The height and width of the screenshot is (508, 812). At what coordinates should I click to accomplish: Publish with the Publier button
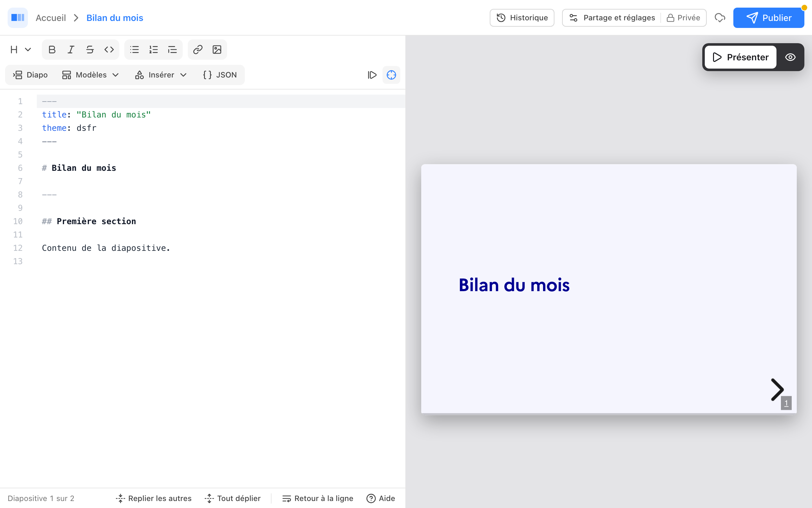(x=768, y=18)
